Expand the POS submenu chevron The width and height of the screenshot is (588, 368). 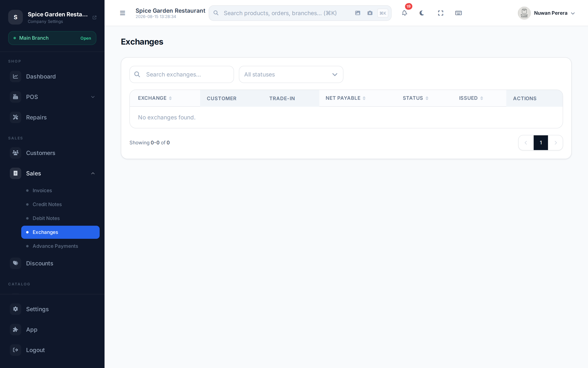click(93, 97)
